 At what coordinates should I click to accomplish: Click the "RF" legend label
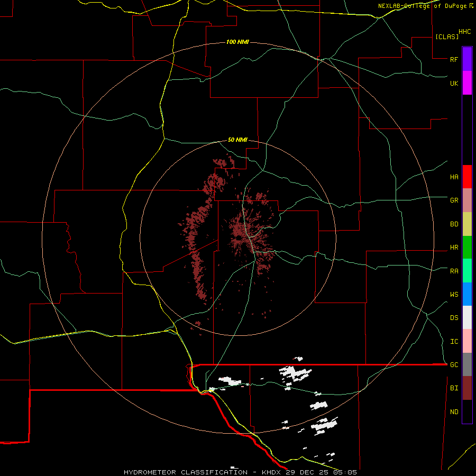click(x=454, y=59)
